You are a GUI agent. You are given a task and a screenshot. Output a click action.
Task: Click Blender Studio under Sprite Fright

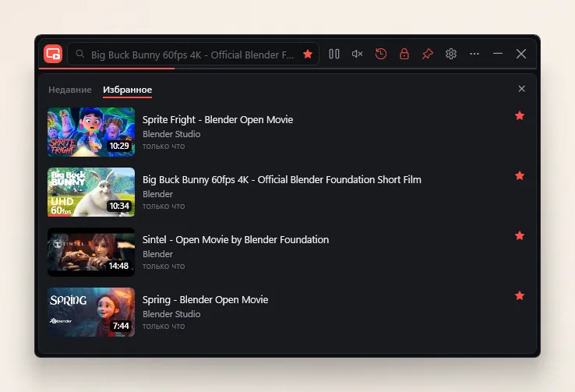click(171, 134)
